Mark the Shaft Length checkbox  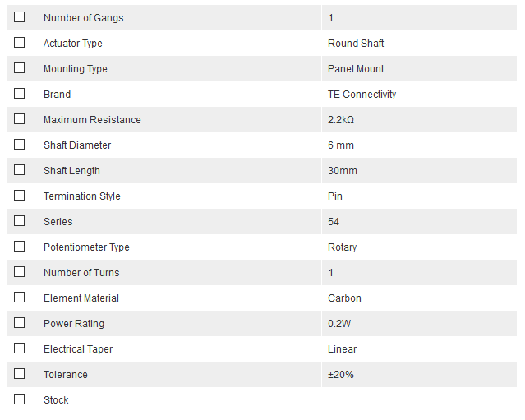point(20,170)
